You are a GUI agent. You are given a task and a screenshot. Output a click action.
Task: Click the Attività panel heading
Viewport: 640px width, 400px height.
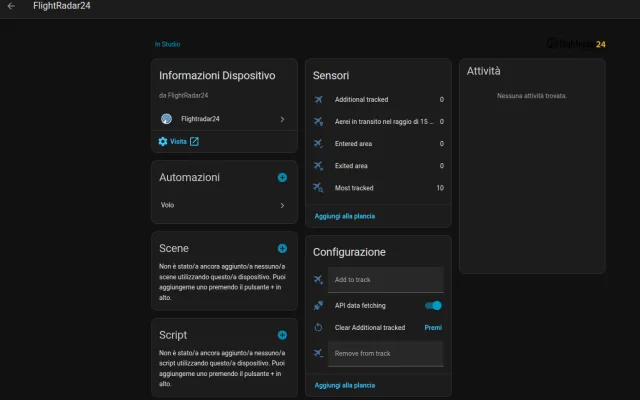483,71
